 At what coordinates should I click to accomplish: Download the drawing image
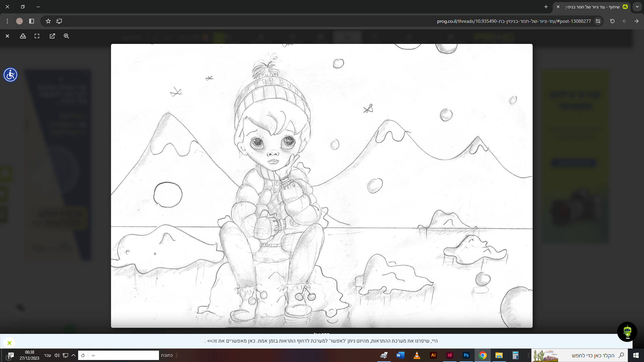(23, 36)
